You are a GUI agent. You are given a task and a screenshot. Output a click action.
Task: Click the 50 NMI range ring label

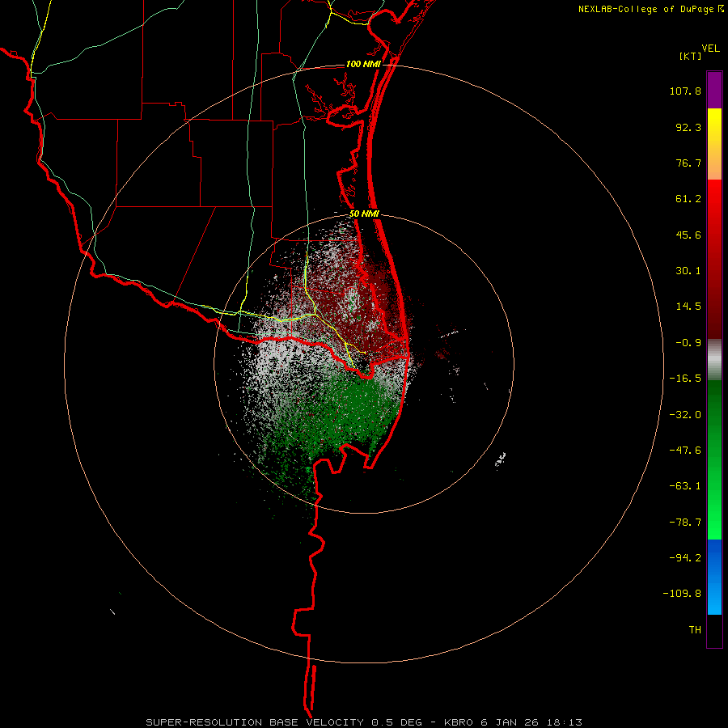coord(365,214)
